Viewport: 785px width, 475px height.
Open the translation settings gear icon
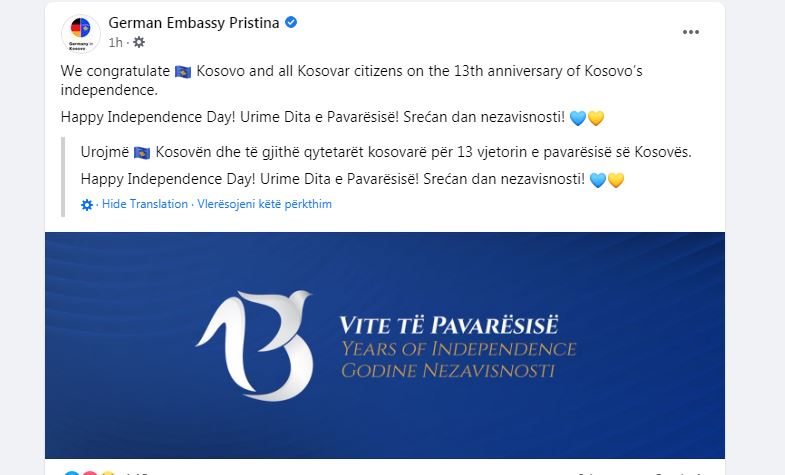pyautogui.click(x=87, y=205)
